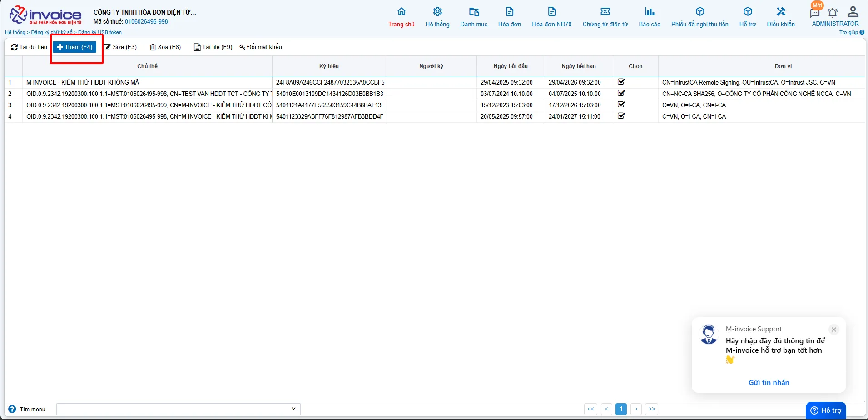The width and height of the screenshot is (868, 420).
Task: Click the tax code 0106026495-998 link
Action: [146, 21]
